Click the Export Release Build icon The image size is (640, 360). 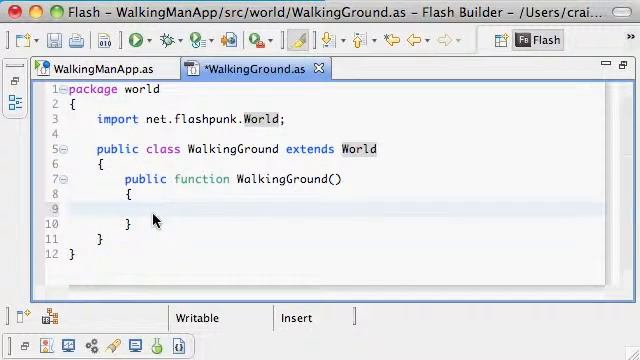tap(229, 40)
